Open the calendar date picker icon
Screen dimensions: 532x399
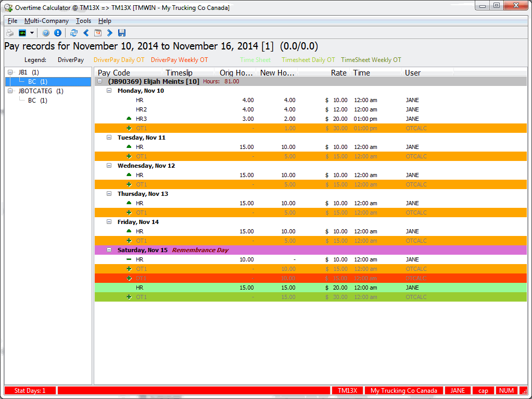[98, 33]
